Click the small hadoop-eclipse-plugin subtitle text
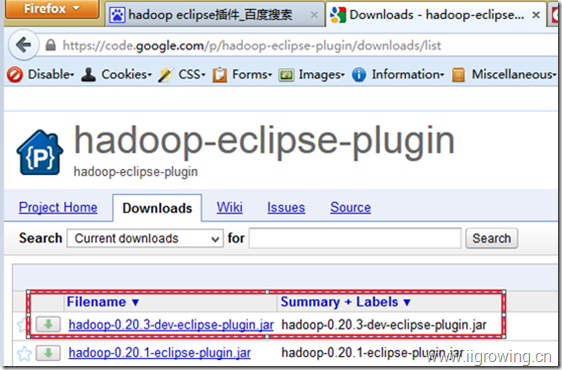The image size is (562, 370). (135, 171)
